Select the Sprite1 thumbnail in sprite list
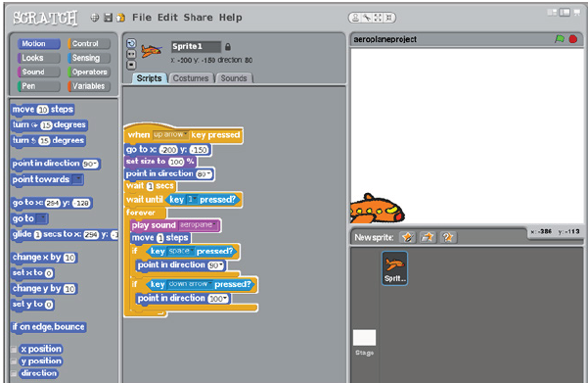Screen dimensions: 588x383 click(394, 268)
